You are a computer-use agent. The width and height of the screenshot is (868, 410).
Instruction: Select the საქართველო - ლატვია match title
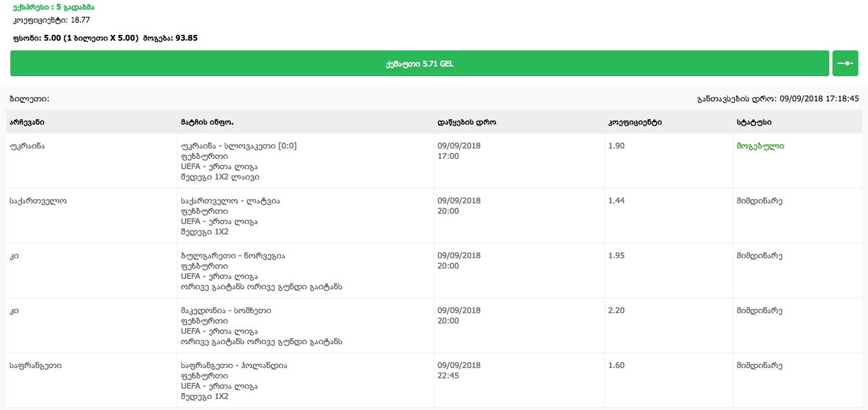point(230,201)
